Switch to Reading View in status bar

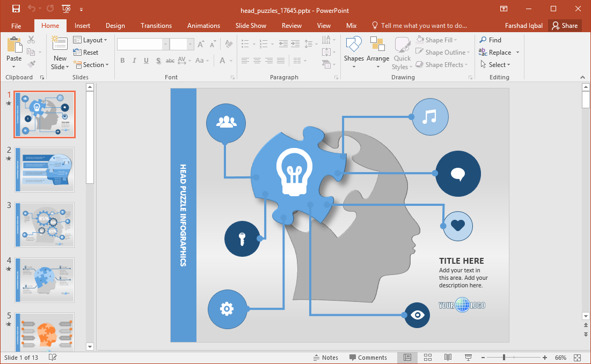(448, 358)
